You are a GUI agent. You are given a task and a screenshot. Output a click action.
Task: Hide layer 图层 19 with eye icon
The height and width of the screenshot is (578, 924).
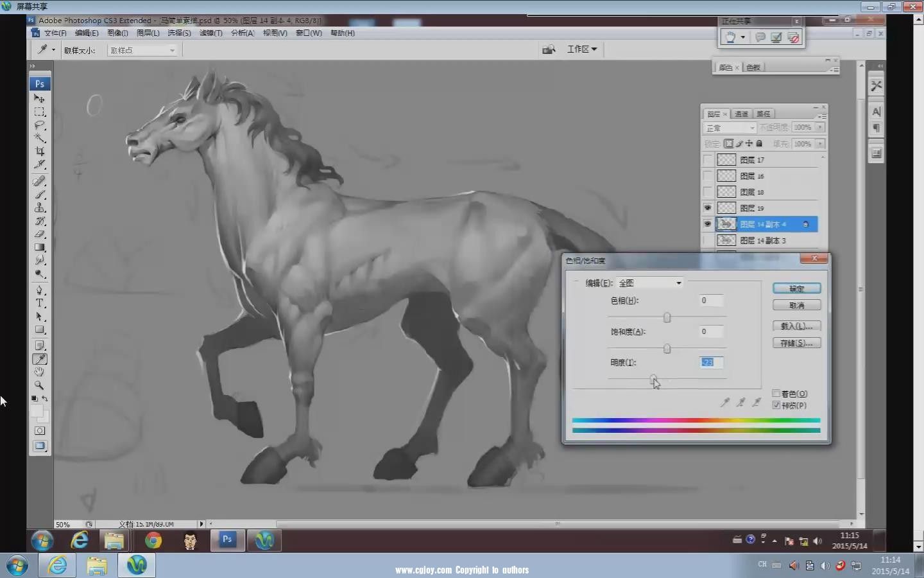pos(708,208)
